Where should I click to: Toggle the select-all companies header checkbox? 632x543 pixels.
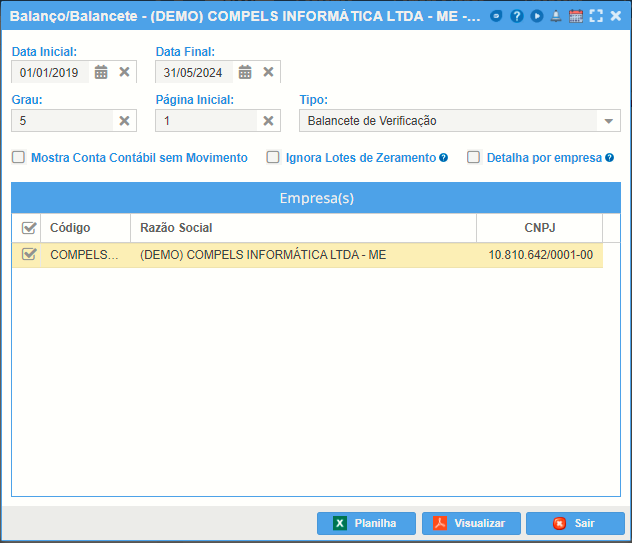[29, 228]
